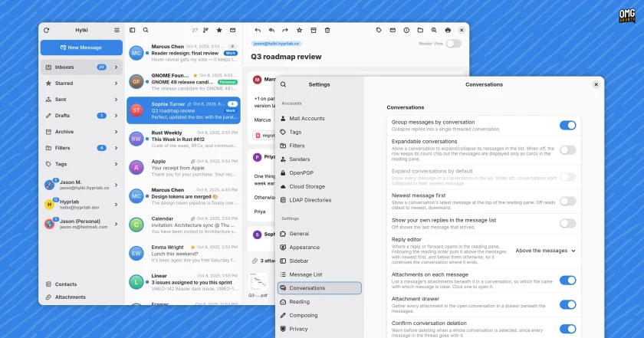Open Cloud Storage settings page

coord(320,186)
